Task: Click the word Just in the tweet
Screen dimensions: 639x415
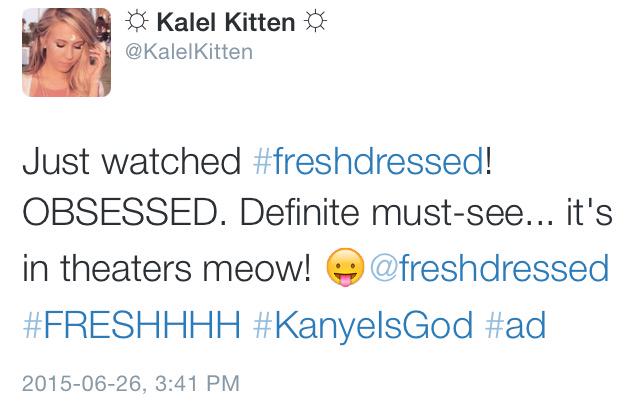Action: [x=56, y=161]
